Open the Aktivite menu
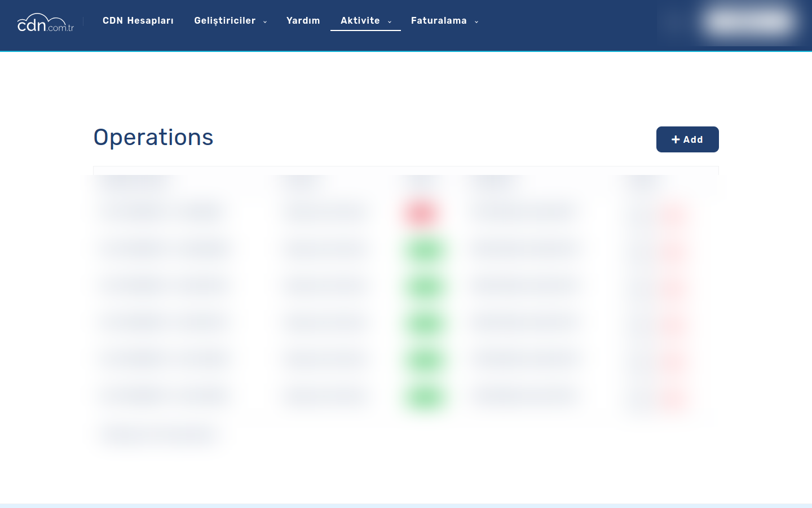 click(360, 21)
